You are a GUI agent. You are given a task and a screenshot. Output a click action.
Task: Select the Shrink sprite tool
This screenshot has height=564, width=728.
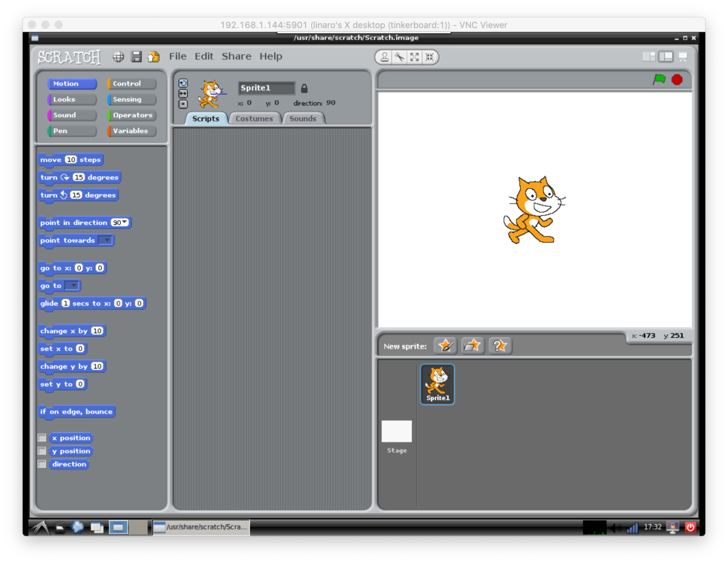(x=430, y=57)
